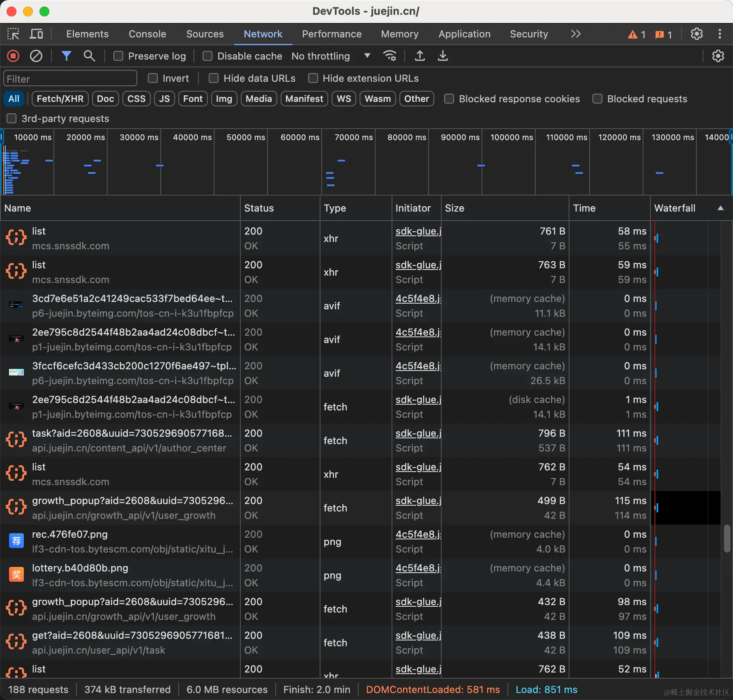Filter requests by Img type
Viewport: 733px width, 700px height.
click(224, 99)
